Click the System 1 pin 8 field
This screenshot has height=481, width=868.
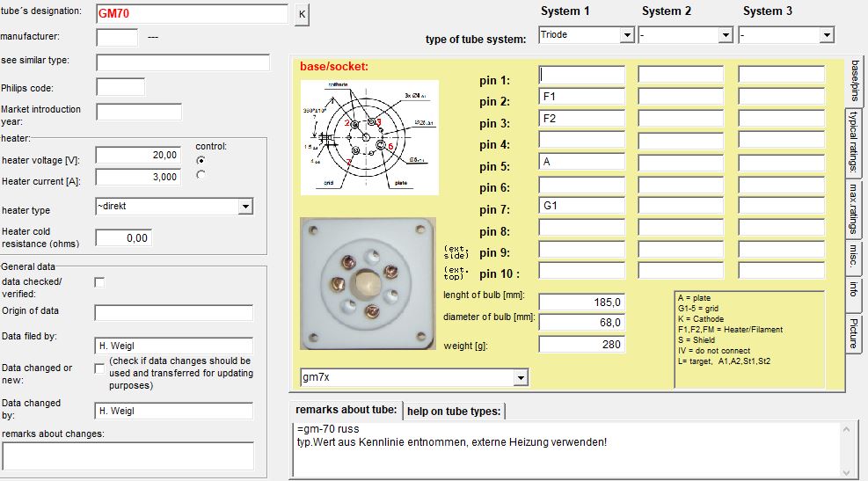(582, 227)
